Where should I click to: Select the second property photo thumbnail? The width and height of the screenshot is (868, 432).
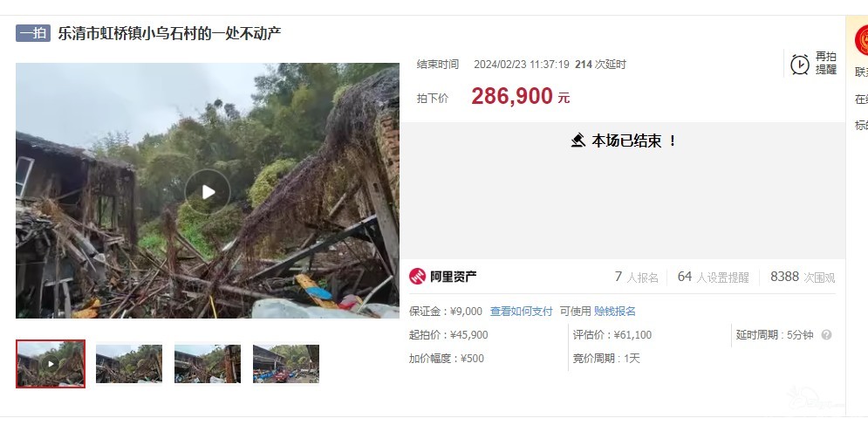point(129,364)
